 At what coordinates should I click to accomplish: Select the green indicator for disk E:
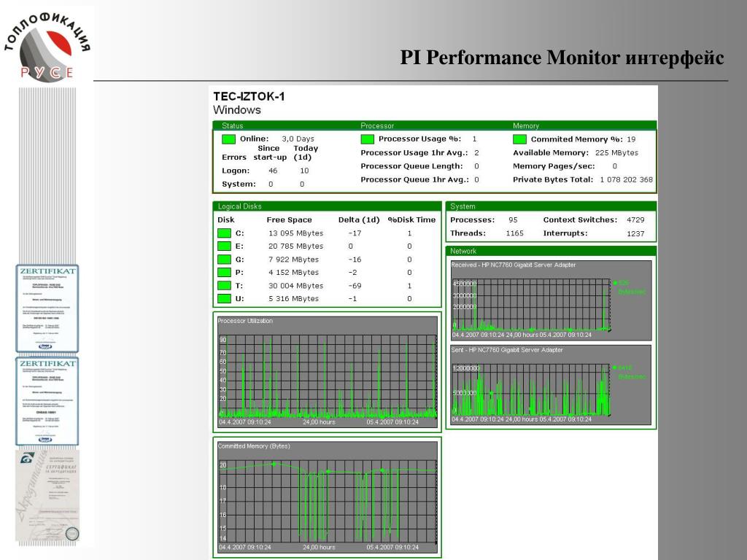click(224, 246)
